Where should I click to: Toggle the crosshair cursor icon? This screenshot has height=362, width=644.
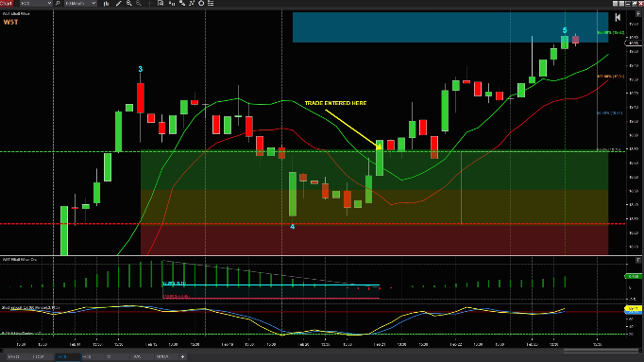[149, 3]
